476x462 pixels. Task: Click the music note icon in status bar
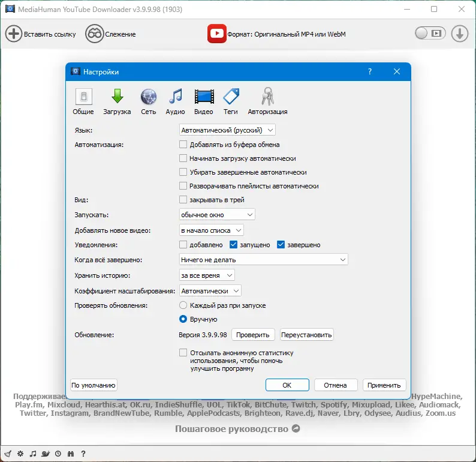[x=33, y=454]
